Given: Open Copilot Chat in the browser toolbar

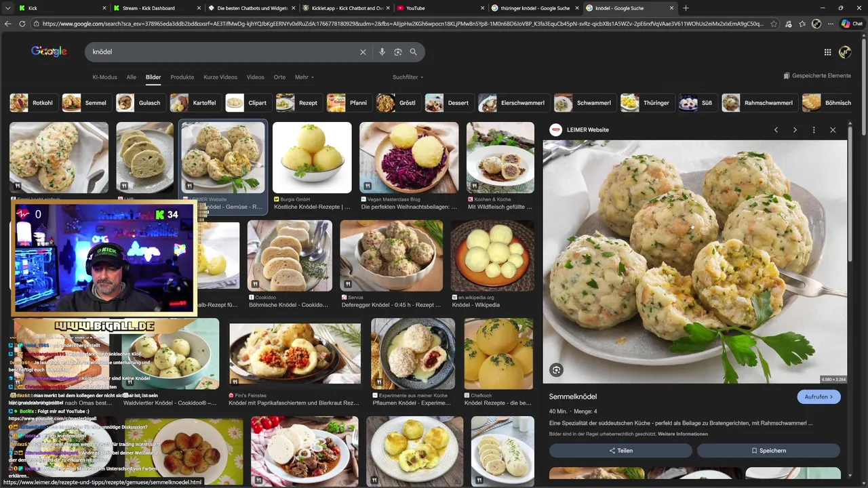Looking at the screenshot, I should (852, 24).
